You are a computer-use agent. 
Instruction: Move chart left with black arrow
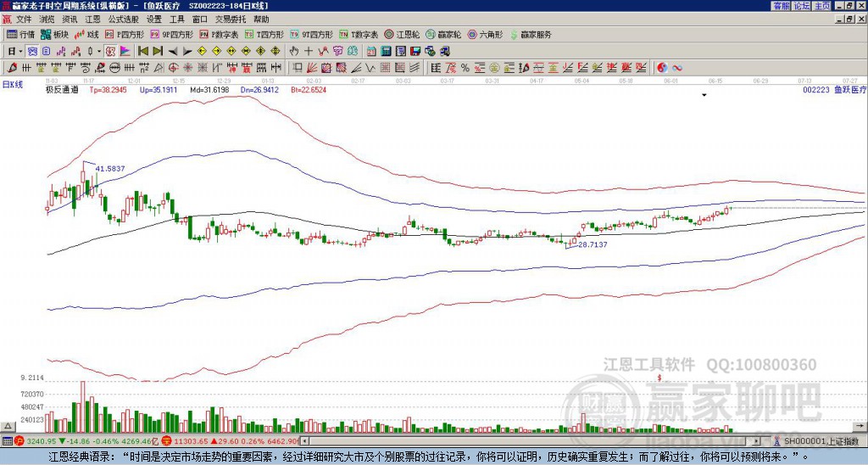tap(173, 52)
